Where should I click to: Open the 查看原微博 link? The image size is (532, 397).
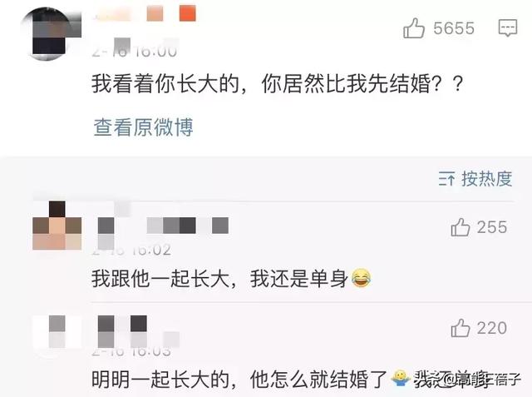pos(143,127)
